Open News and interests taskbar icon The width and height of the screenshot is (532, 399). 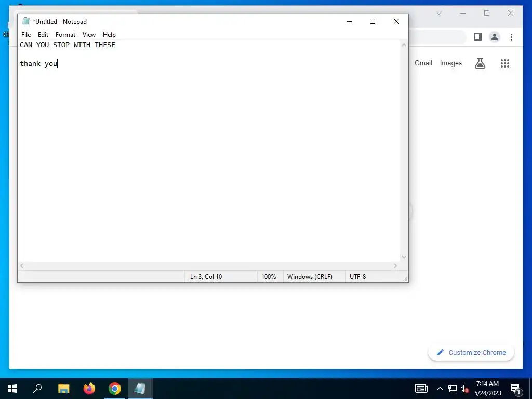coord(421,389)
